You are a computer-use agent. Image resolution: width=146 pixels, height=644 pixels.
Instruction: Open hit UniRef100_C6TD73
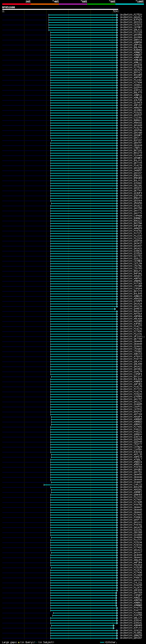(131, 25)
